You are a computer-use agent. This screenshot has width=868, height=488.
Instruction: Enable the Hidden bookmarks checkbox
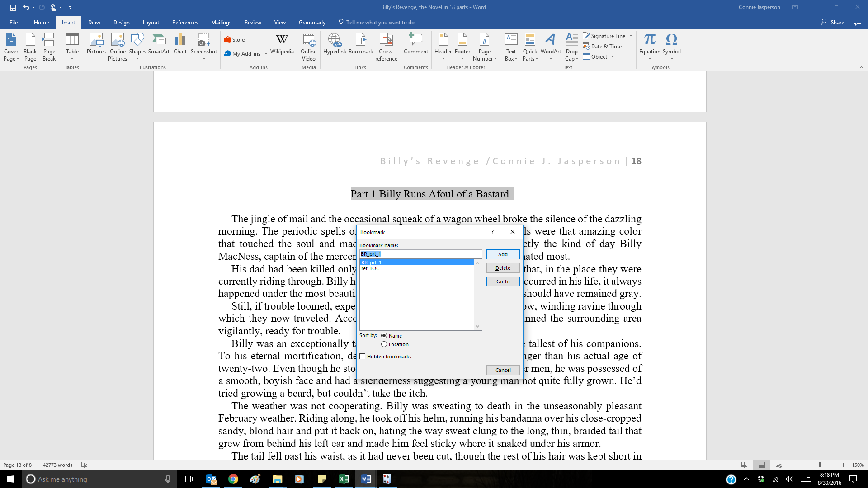(x=363, y=357)
